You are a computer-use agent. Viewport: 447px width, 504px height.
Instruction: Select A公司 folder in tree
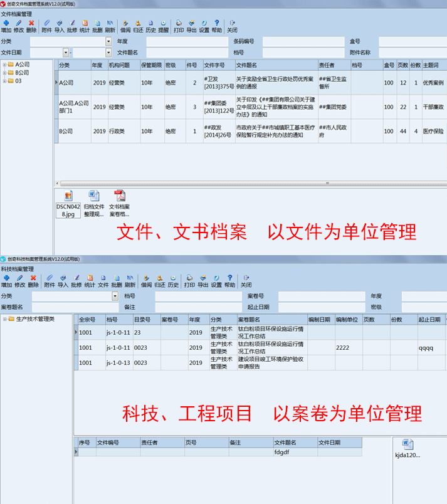click(x=19, y=65)
